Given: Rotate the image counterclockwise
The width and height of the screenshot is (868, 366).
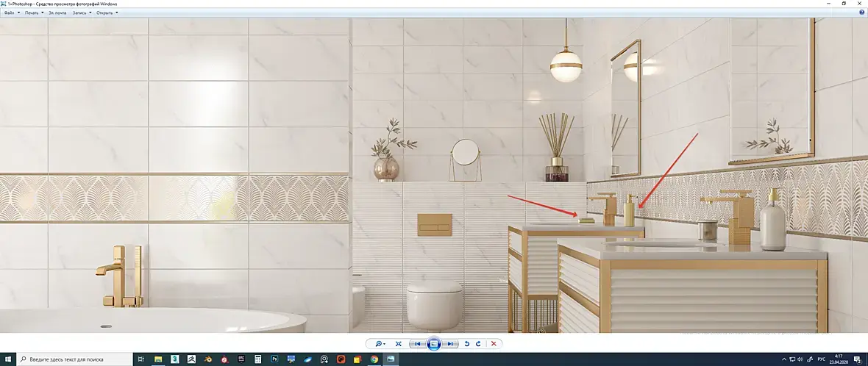Looking at the screenshot, I should 466,344.
